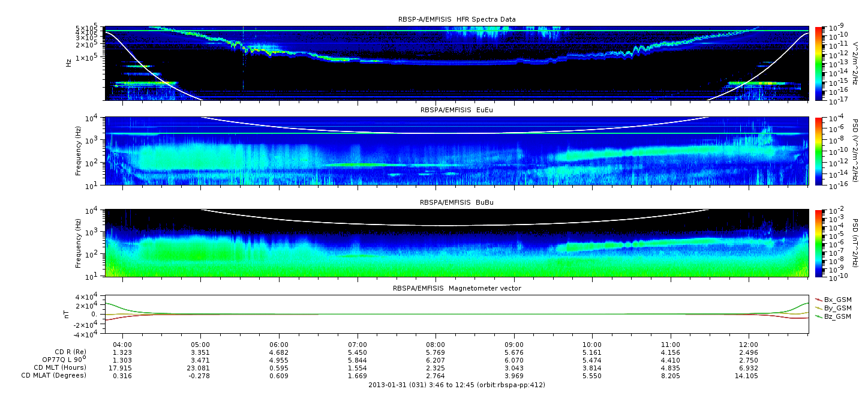Click the 04:00 time axis label
The image size is (868, 395).
click(x=122, y=345)
